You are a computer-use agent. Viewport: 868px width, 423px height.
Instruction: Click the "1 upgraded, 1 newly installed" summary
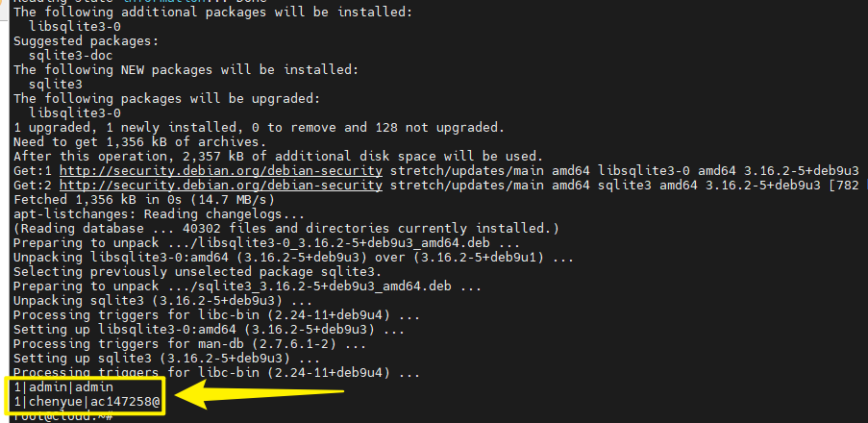point(259,127)
